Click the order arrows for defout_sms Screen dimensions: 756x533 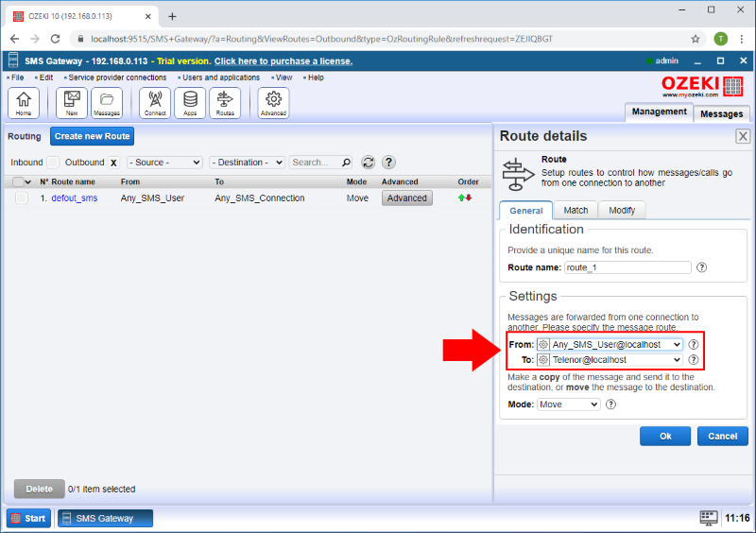pos(465,198)
